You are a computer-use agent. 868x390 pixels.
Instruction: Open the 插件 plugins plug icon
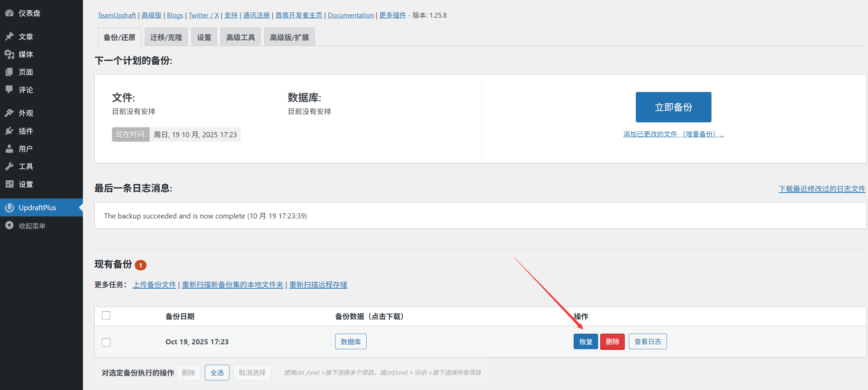coord(9,131)
